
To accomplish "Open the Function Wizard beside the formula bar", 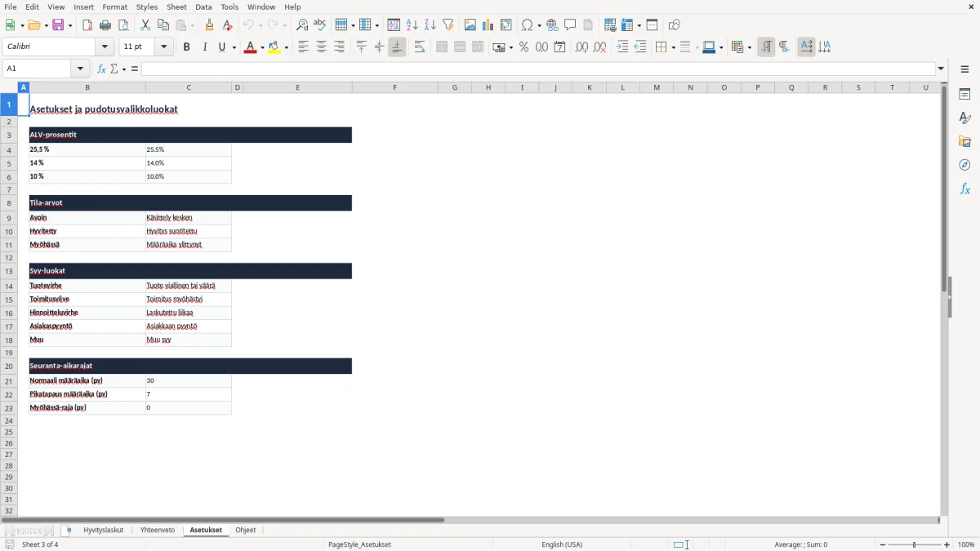I will point(101,69).
